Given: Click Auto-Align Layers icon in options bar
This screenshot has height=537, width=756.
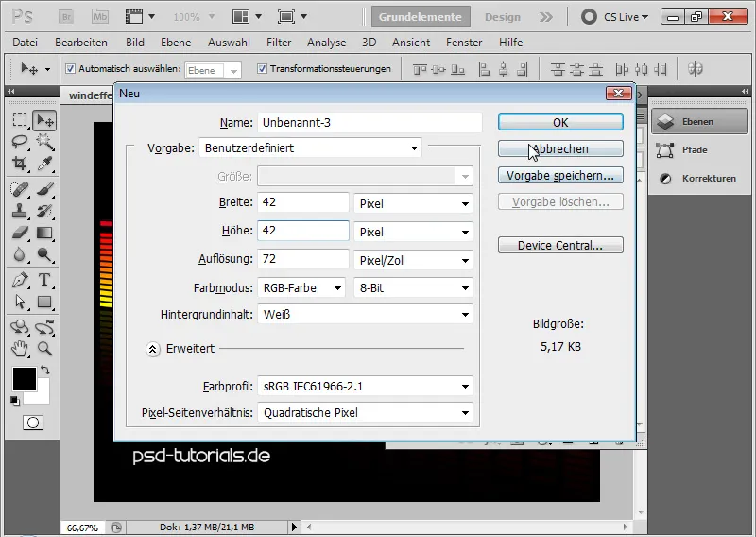Looking at the screenshot, I should point(695,69).
